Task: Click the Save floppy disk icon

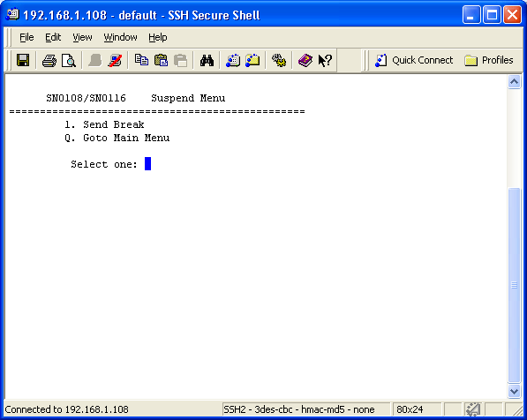Action: click(23, 61)
